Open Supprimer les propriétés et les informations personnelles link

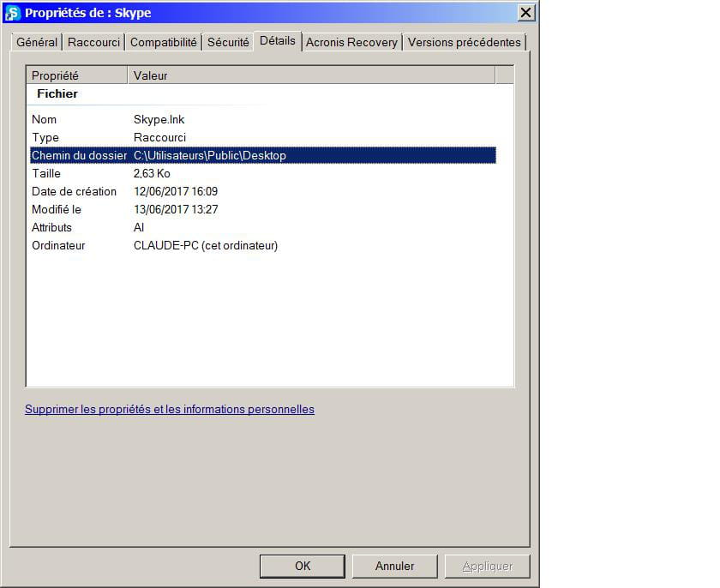170,409
